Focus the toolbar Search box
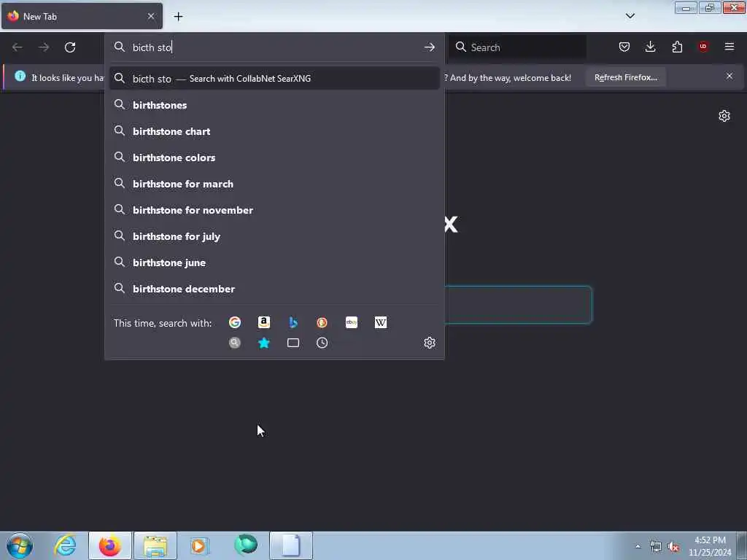747x560 pixels. tap(518, 47)
